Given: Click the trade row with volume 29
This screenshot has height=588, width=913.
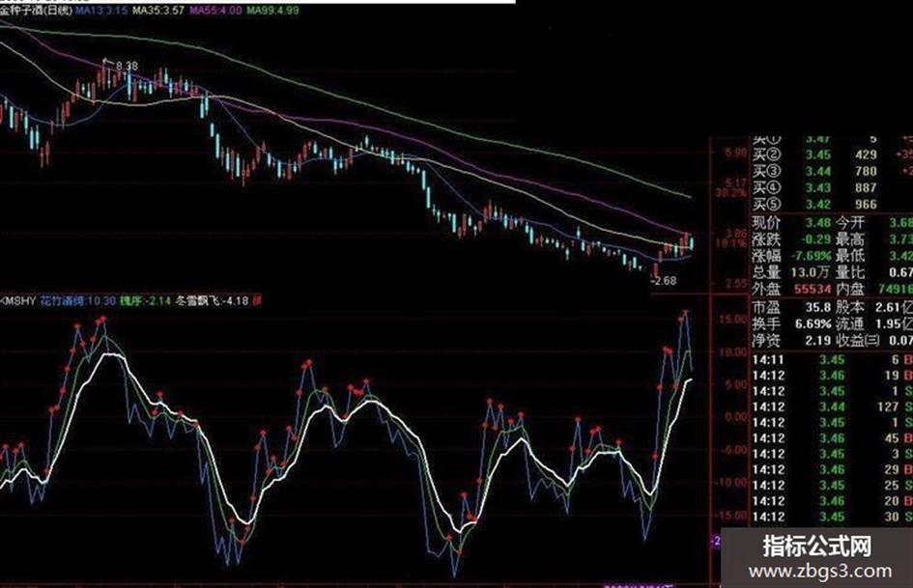Looking at the screenshot, I should click(x=832, y=470).
